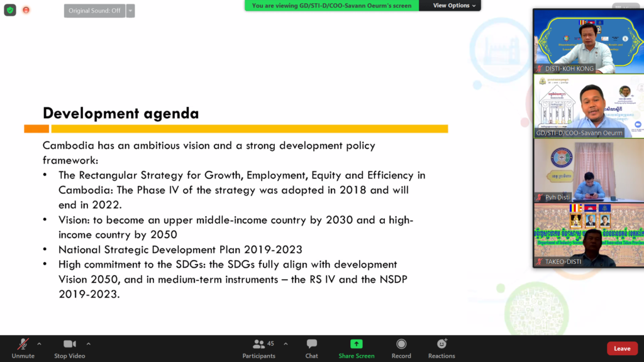Viewport: 644px width, 362px height.
Task: Select the TAKEO-DISTI video thumbnail
Action: pos(588,235)
